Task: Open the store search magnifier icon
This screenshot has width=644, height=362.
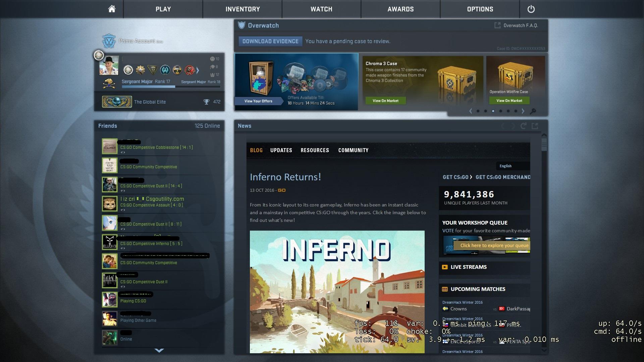Action: 533,111
